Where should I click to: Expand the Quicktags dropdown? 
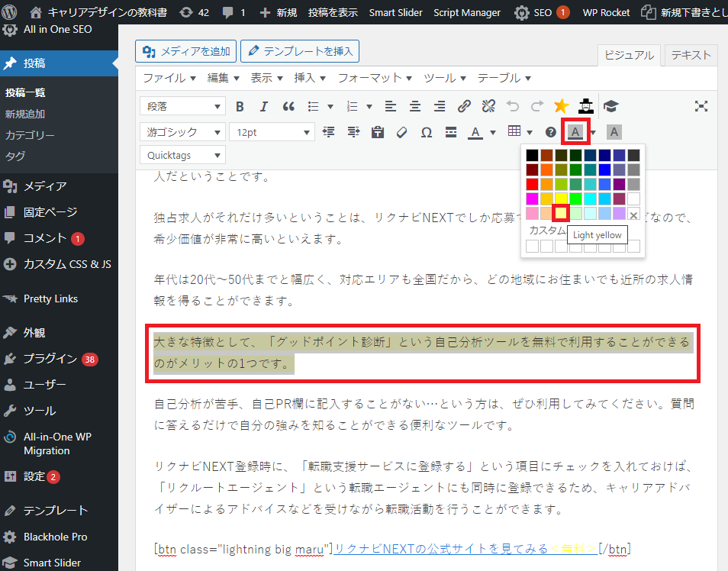[x=183, y=155]
